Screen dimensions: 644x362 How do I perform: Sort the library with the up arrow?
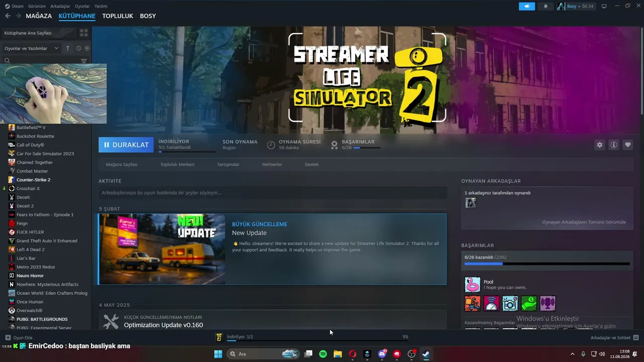point(68,48)
